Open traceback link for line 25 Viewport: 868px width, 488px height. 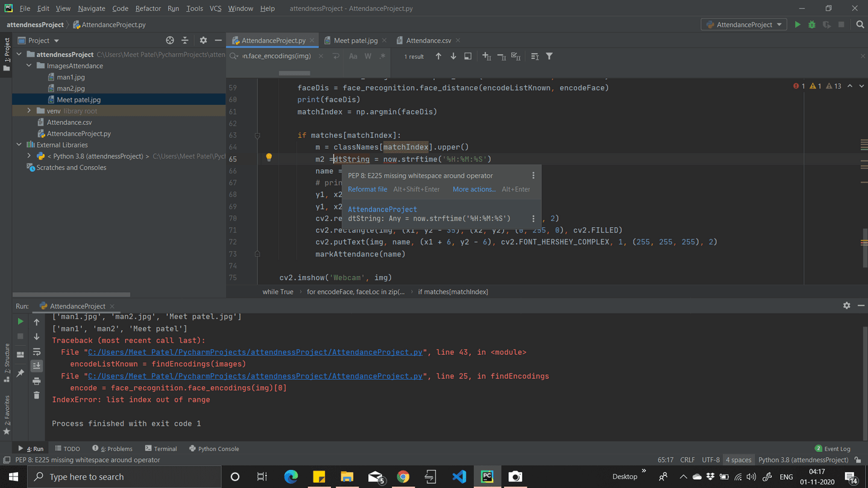pyautogui.click(x=255, y=376)
